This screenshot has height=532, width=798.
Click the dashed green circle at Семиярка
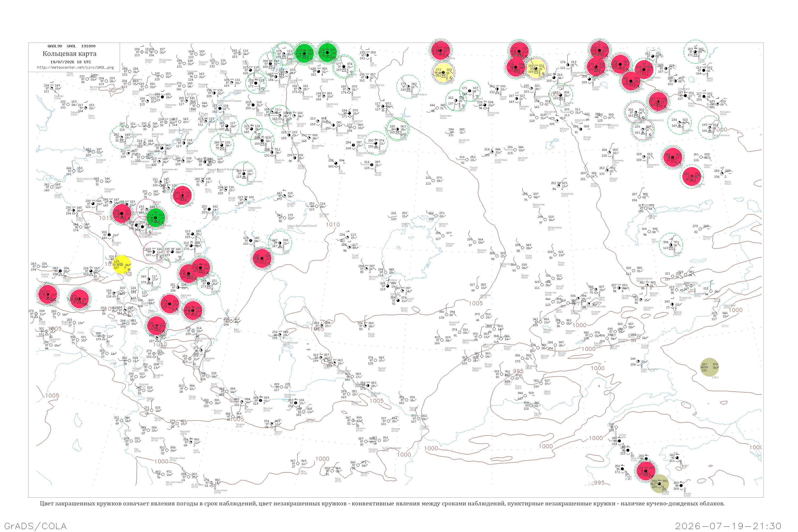coord(680,122)
